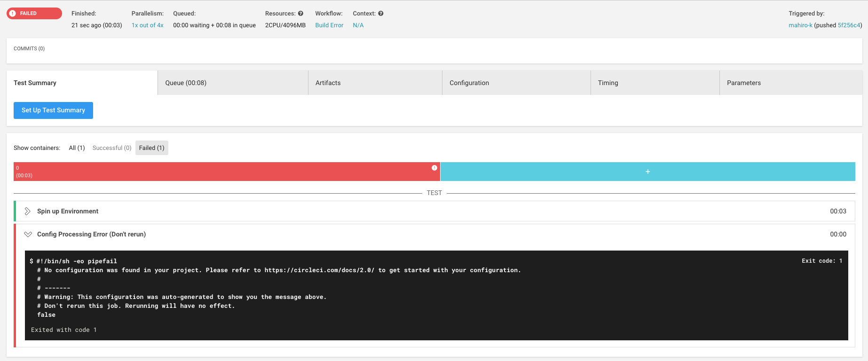Open the Test Summary tab

tap(82, 83)
